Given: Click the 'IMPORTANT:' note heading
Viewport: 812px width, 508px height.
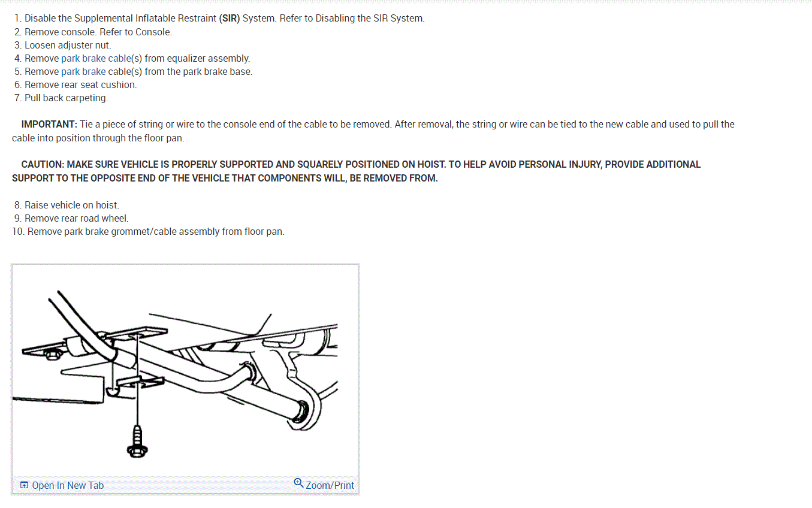Looking at the screenshot, I should 49,125.
